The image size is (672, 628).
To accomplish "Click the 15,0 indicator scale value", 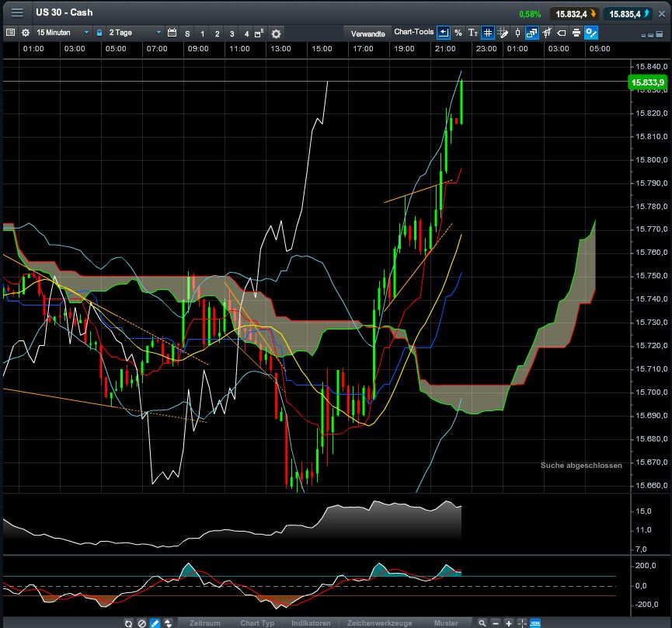I will 642,511.
